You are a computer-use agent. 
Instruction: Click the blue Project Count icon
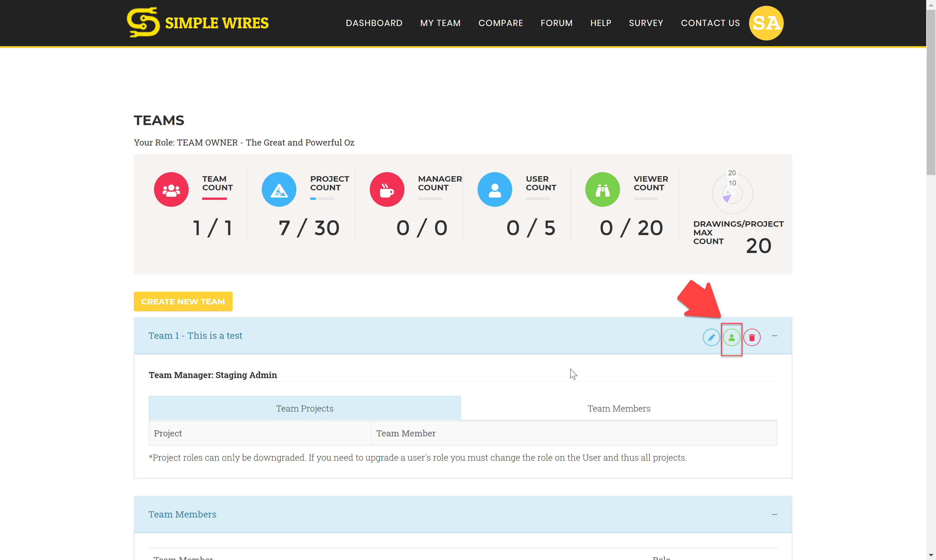[279, 189]
